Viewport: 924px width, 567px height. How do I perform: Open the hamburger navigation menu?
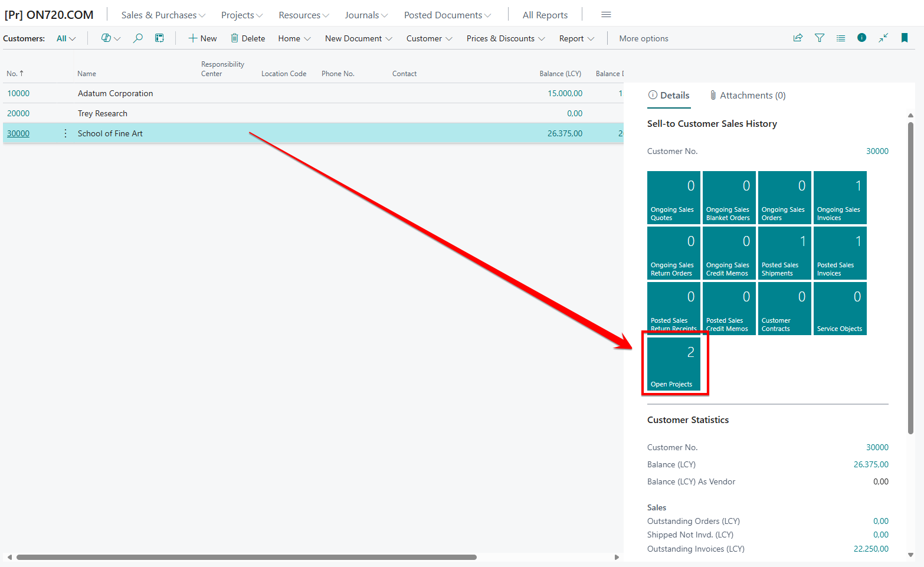pos(606,15)
